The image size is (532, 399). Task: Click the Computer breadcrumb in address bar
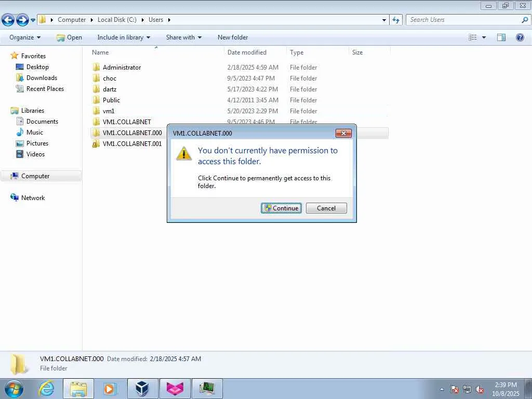pyautogui.click(x=72, y=20)
